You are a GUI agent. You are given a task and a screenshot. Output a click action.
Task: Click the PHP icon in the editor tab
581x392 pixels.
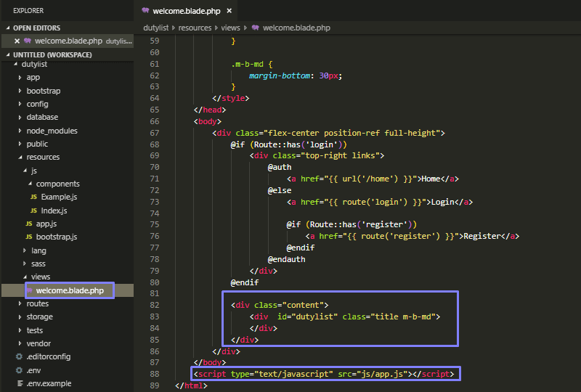point(146,11)
